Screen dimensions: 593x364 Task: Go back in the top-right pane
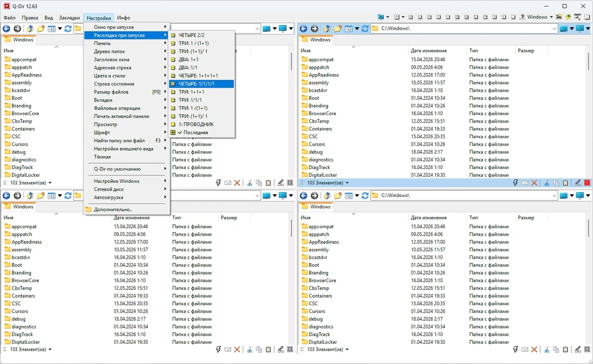pyautogui.click(x=303, y=29)
